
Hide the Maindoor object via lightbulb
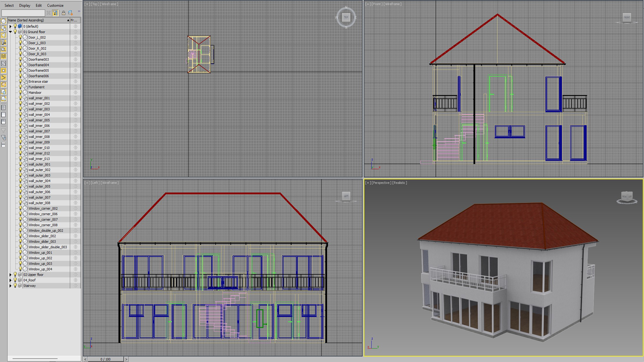[20, 92]
